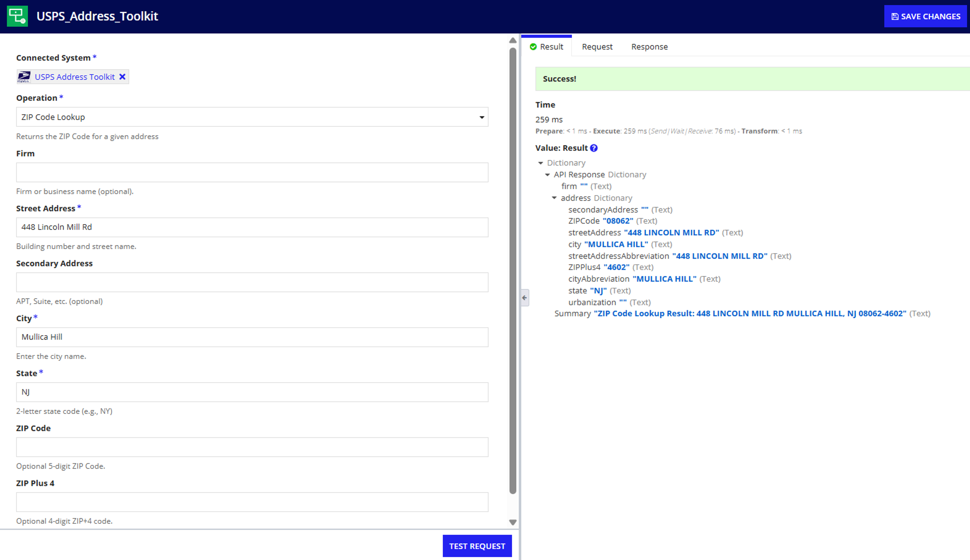Click the Summary ZIP Code Lookup Result text
The image size is (970, 560).
[750, 313]
